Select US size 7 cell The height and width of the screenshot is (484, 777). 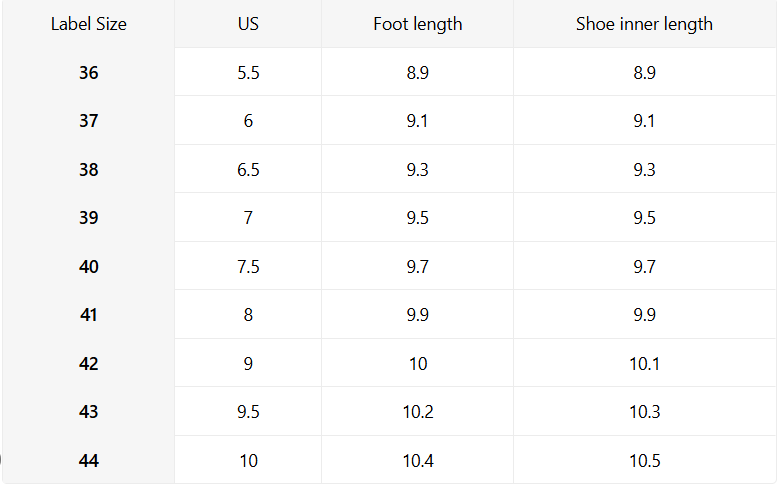[248, 218]
